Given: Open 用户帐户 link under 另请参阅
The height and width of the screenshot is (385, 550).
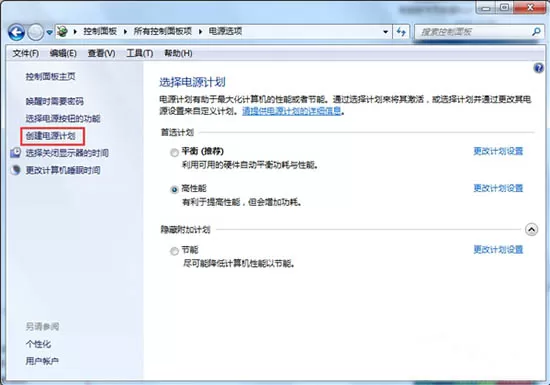Looking at the screenshot, I should [x=42, y=361].
